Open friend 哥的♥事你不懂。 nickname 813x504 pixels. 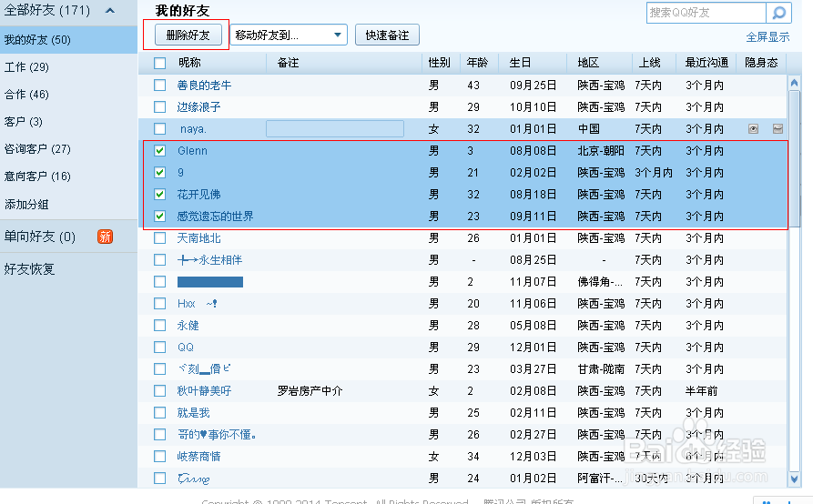coord(217,435)
